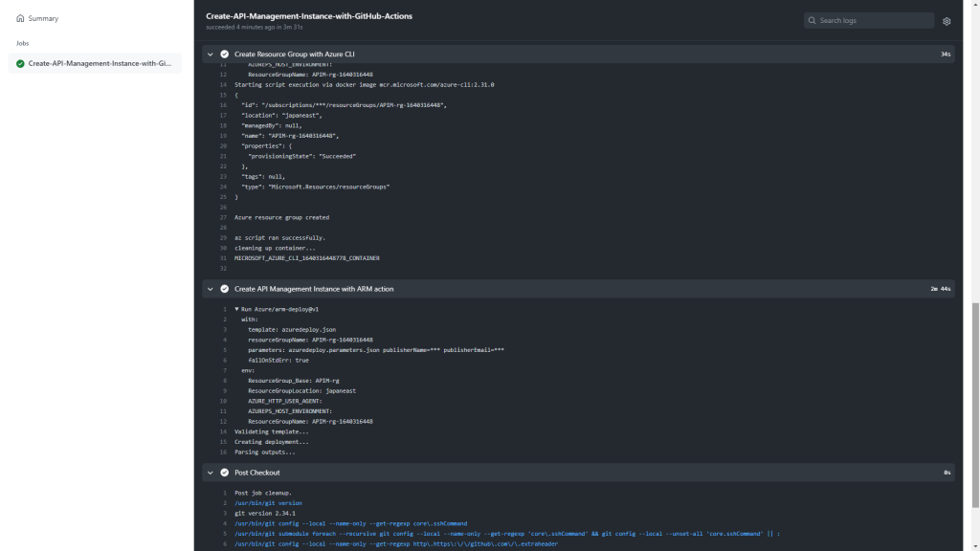The height and width of the screenshot is (551, 980).
Task: Collapse the Run Azure/arm-deploy@v1 log group
Action: click(x=235, y=309)
